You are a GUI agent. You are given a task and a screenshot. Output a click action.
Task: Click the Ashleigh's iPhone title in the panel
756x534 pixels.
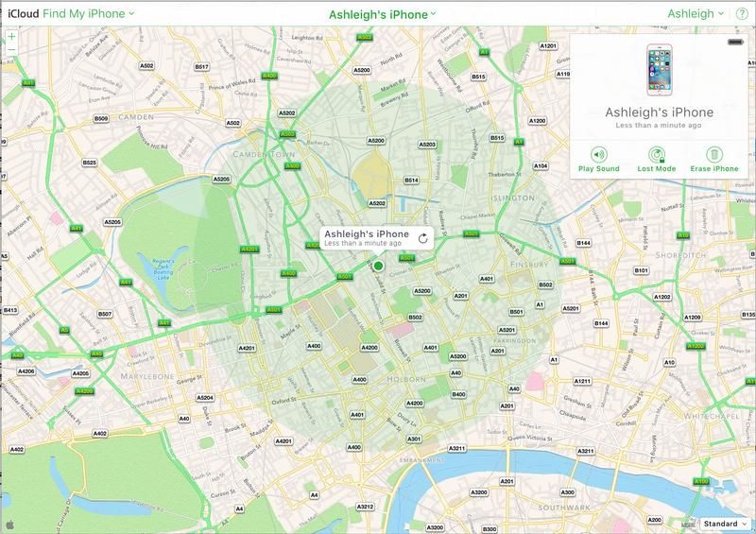point(659,112)
